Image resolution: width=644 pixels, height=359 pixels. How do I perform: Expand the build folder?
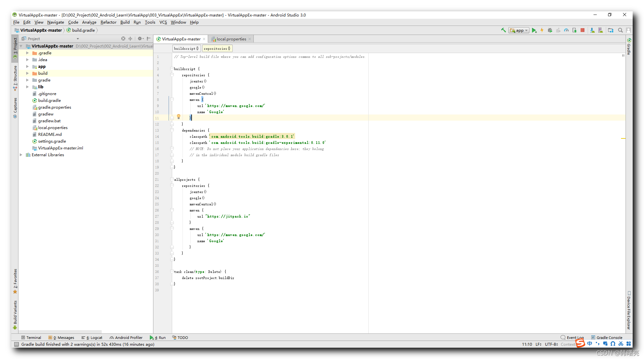(28, 73)
